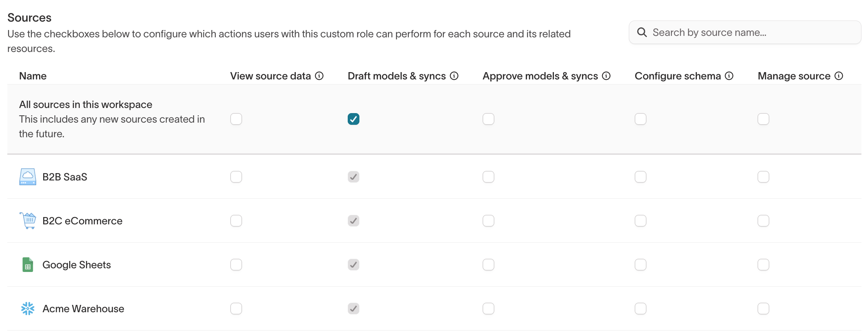Click the Approve models & syncs info icon
868x336 pixels.
[x=606, y=76]
